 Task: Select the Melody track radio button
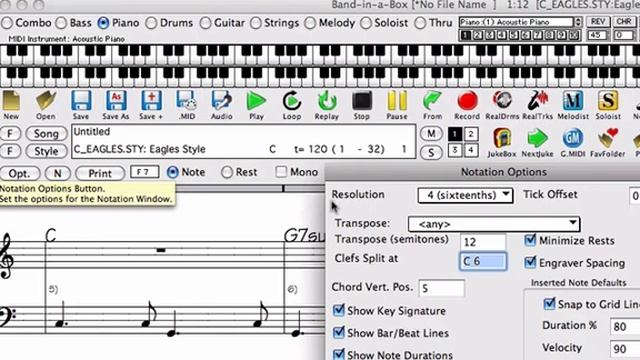[310, 23]
